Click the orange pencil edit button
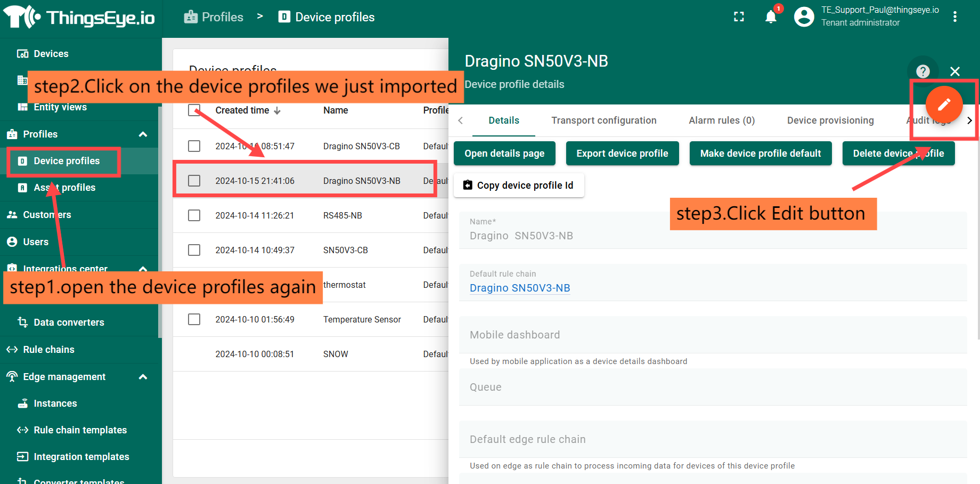980x484 pixels. 943,104
